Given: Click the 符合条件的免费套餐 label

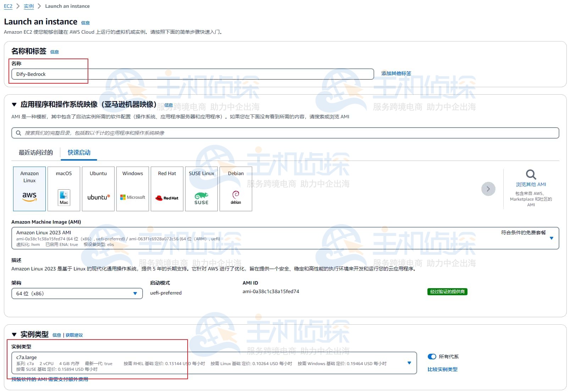Looking at the screenshot, I should coord(523,233).
